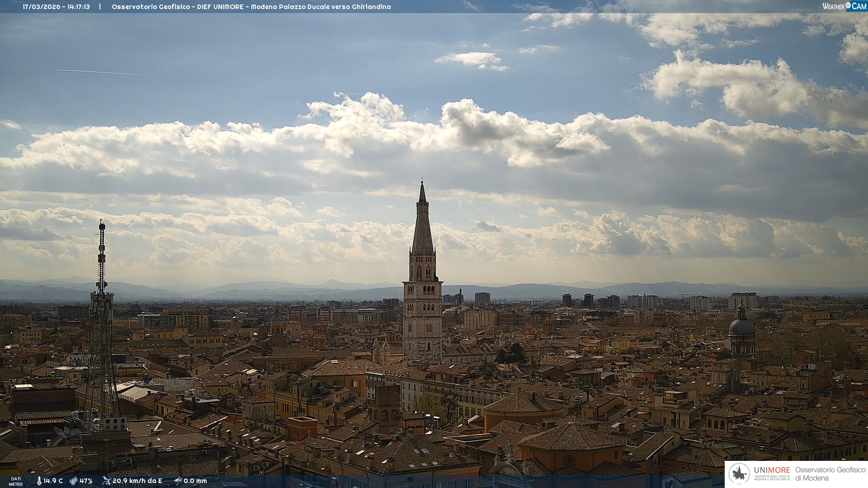Click the UNIMORE wordmark text
The width and height of the screenshot is (868, 488).
click(x=772, y=470)
